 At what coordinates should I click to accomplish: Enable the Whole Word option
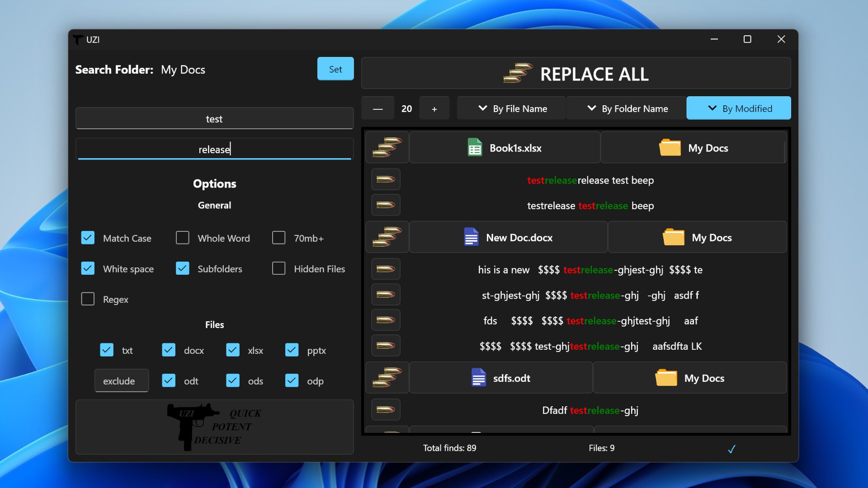tap(183, 238)
